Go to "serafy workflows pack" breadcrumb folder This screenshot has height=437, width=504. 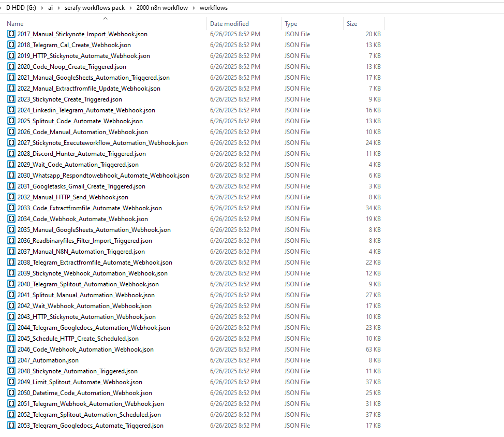click(x=94, y=8)
